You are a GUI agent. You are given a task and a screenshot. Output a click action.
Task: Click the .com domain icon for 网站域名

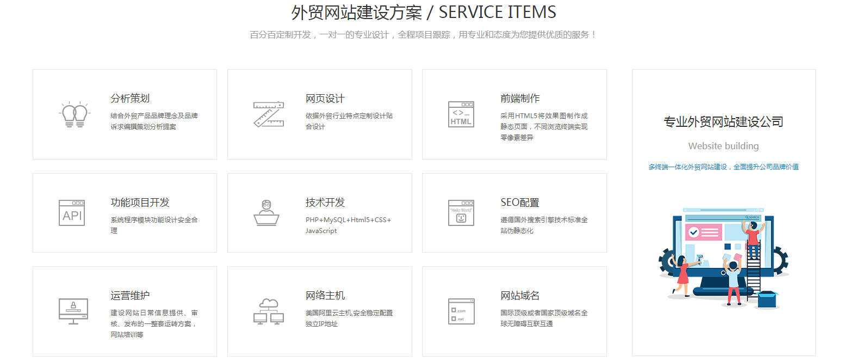461,311
